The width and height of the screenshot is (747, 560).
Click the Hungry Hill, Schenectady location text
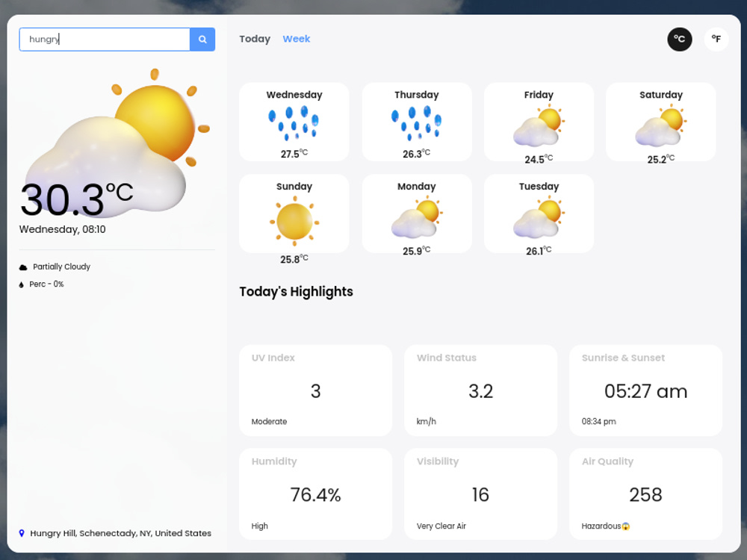pyautogui.click(x=120, y=533)
